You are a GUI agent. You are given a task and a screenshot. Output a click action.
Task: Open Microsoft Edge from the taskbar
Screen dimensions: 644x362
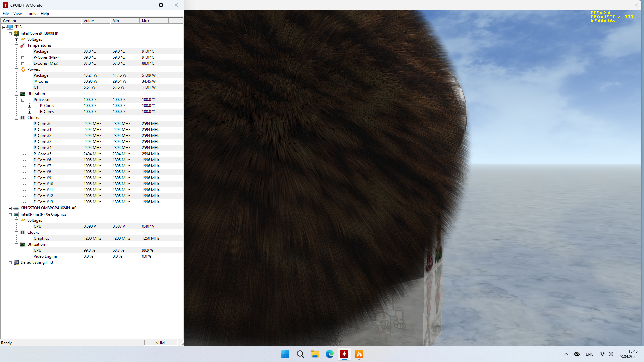tap(329, 354)
